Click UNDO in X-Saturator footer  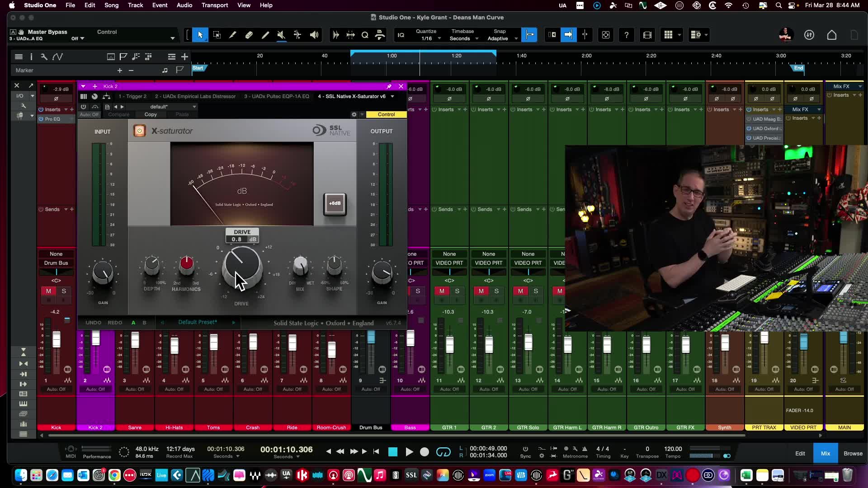[93, 323]
